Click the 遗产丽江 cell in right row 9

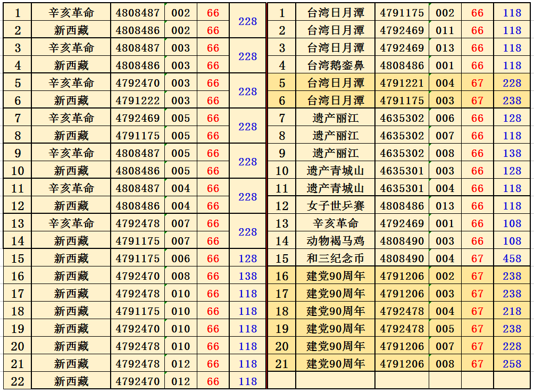pyautogui.click(x=336, y=153)
